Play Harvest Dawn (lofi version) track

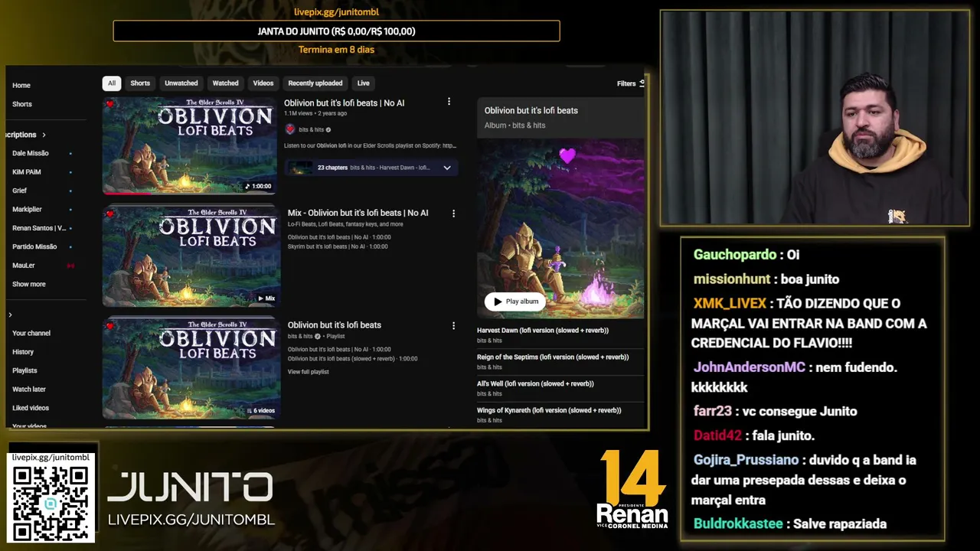[x=543, y=331]
